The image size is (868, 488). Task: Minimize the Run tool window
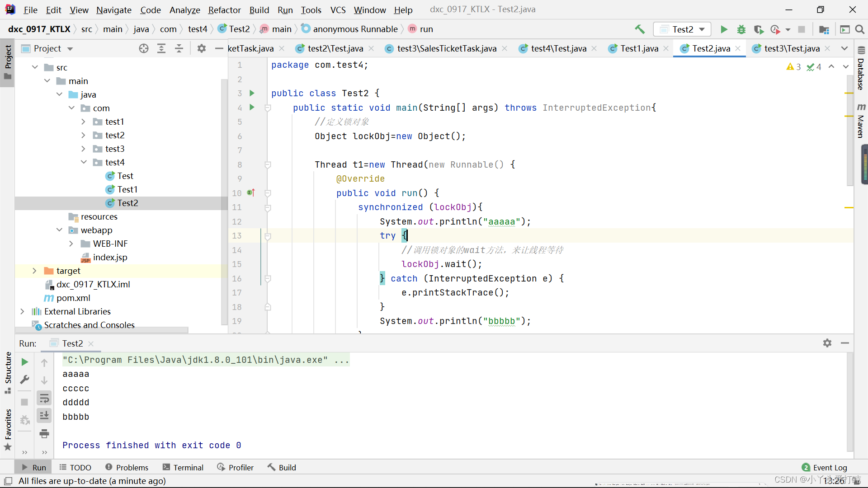845,343
